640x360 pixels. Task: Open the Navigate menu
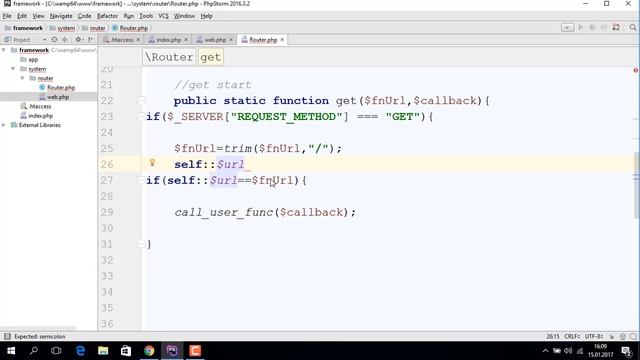point(61,16)
